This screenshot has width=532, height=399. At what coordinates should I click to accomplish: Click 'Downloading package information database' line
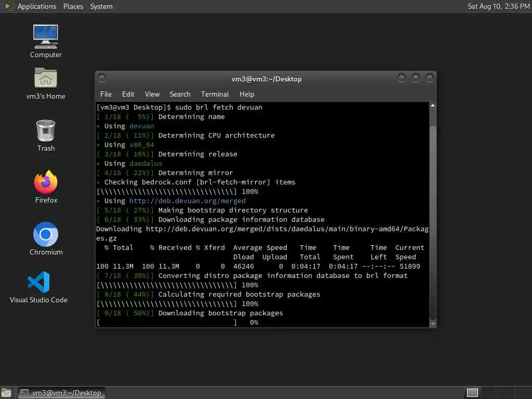[241, 220]
